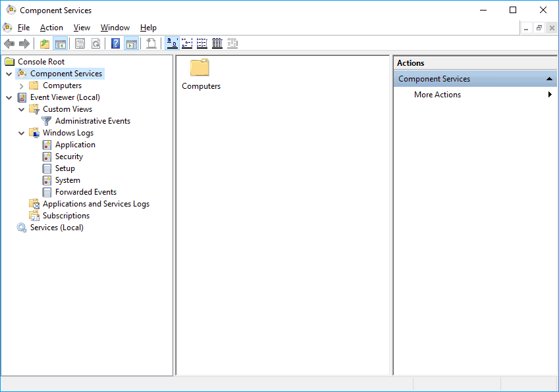This screenshot has height=392, width=559.
Task: Click the Setup log icon
Action: 47,168
